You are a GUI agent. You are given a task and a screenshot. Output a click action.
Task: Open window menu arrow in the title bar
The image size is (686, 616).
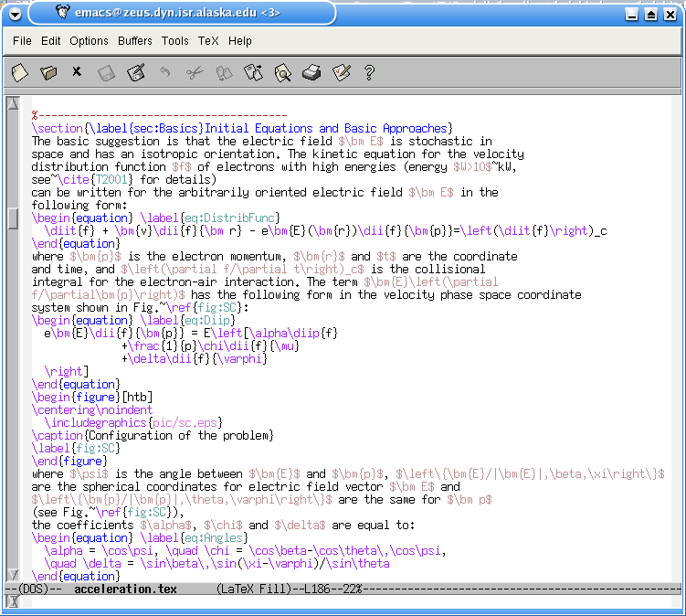(x=15, y=14)
